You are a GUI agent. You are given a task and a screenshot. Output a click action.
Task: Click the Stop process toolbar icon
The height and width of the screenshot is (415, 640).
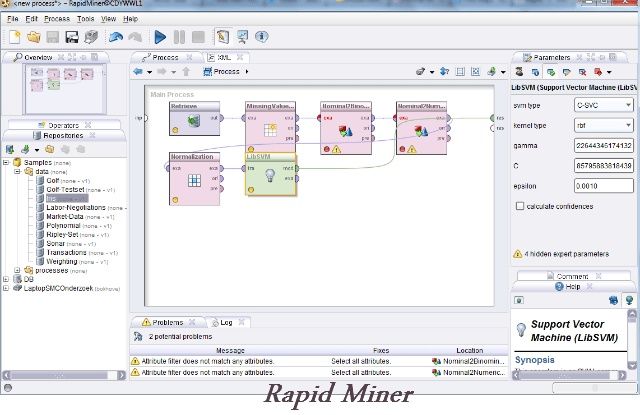point(199,37)
